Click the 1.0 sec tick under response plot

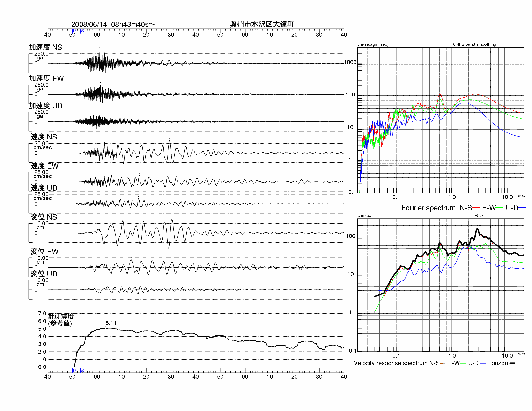tap(452, 356)
